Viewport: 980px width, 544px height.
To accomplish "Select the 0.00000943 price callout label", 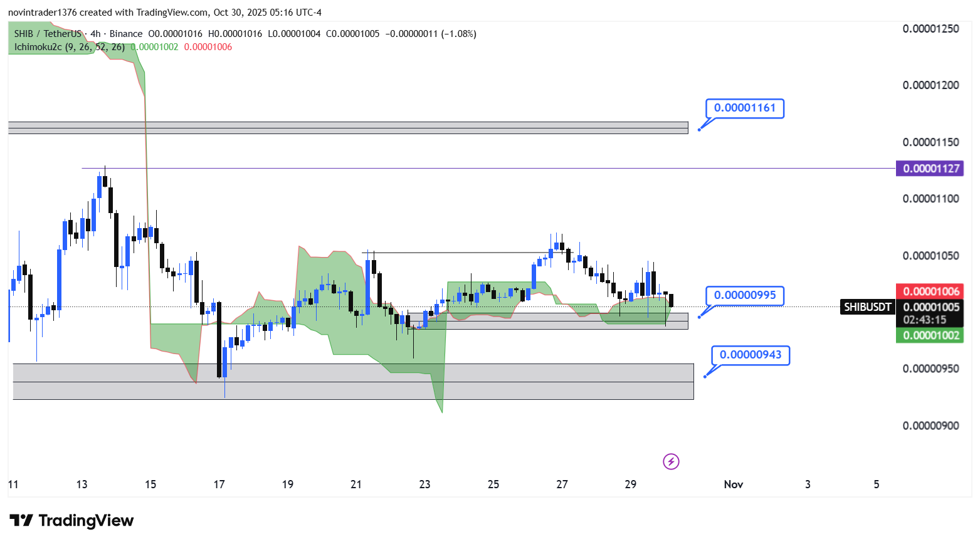I will 750,355.
